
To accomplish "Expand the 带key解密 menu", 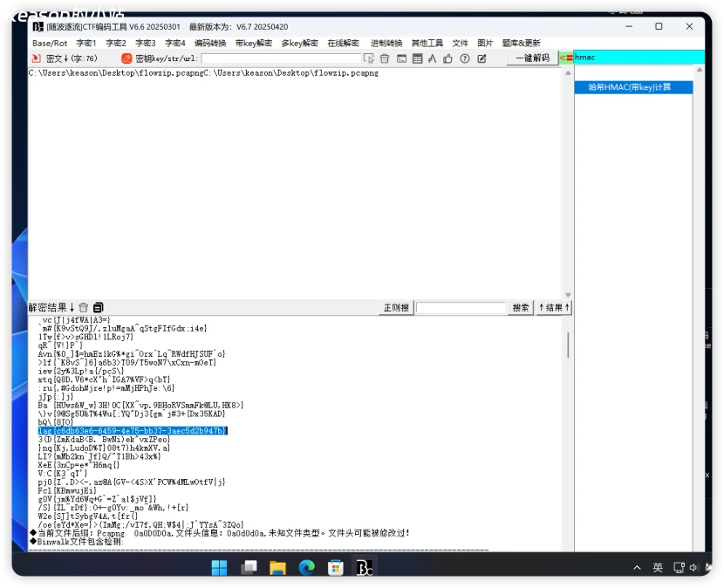I will click(253, 43).
